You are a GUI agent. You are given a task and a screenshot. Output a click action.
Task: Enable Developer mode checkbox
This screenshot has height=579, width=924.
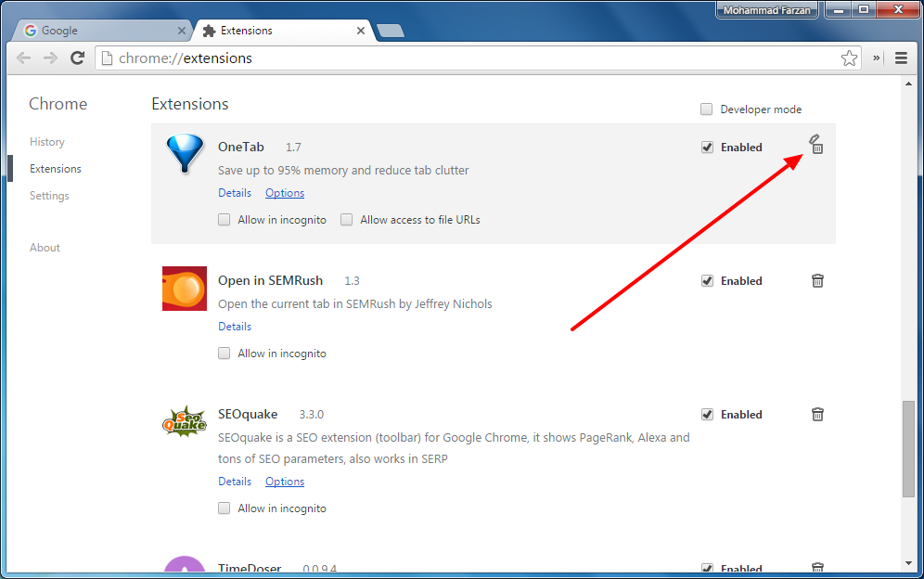point(706,109)
